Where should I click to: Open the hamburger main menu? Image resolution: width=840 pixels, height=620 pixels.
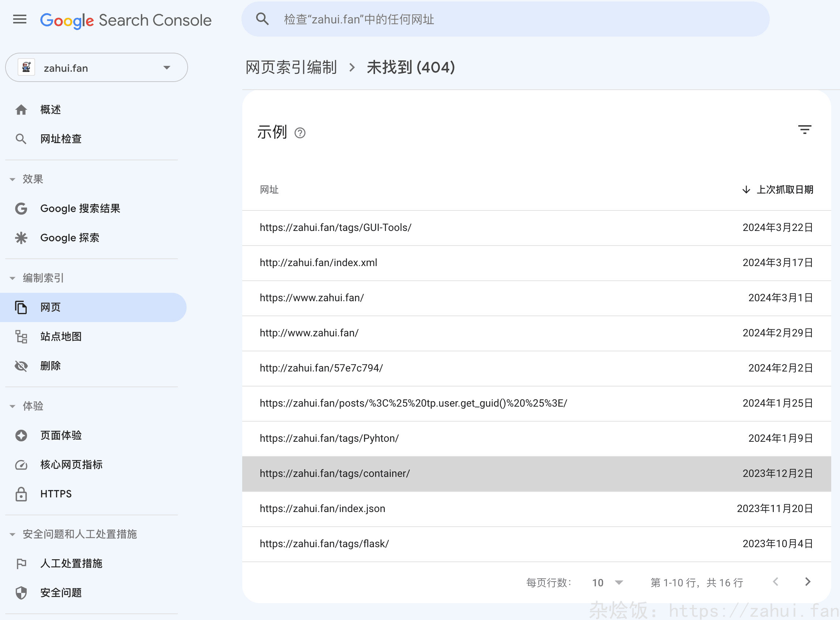pos(19,19)
